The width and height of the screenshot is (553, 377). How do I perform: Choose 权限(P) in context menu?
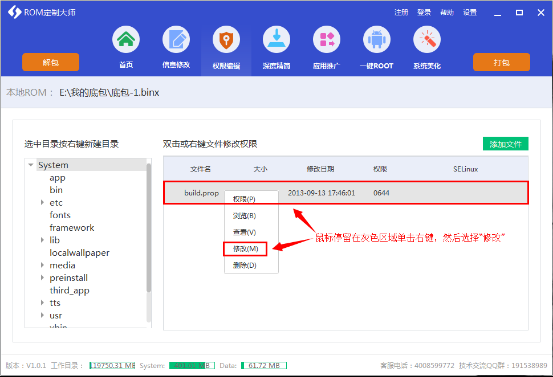pos(244,199)
